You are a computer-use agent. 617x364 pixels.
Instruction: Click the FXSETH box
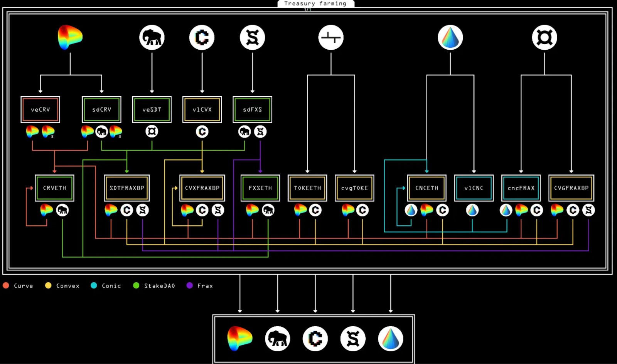point(260,188)
